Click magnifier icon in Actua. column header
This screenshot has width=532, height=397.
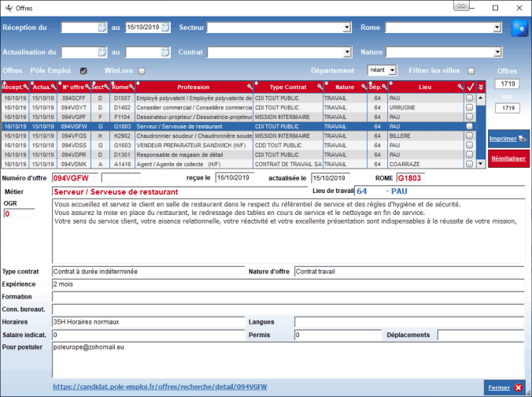click(54, 87)
